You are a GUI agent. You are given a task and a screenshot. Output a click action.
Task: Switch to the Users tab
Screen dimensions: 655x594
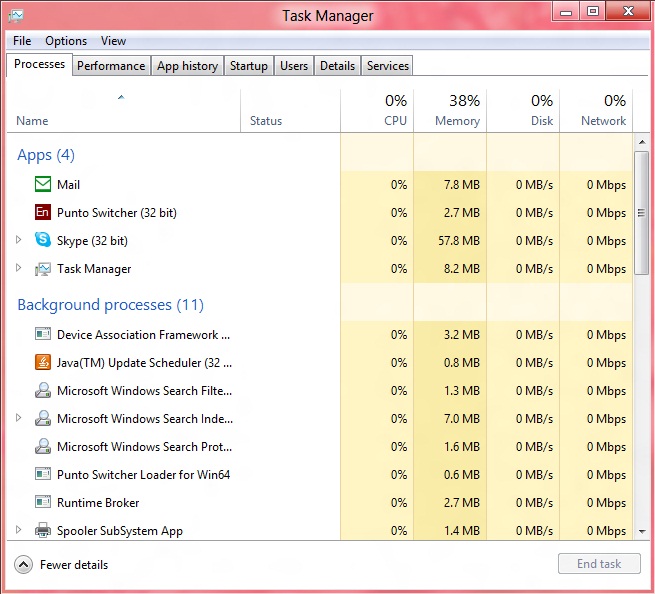coord(294,66)
